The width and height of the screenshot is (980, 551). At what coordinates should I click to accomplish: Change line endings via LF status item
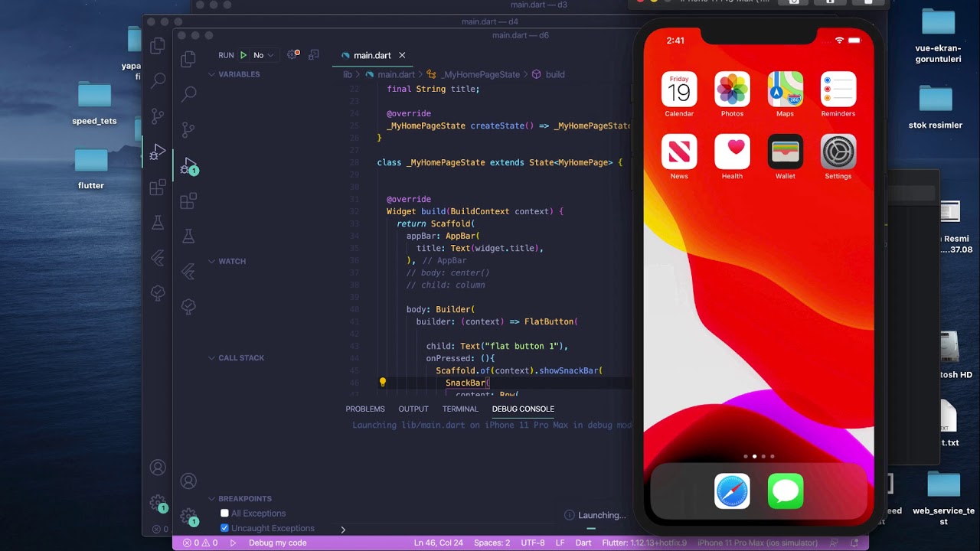tap(560, 543)
